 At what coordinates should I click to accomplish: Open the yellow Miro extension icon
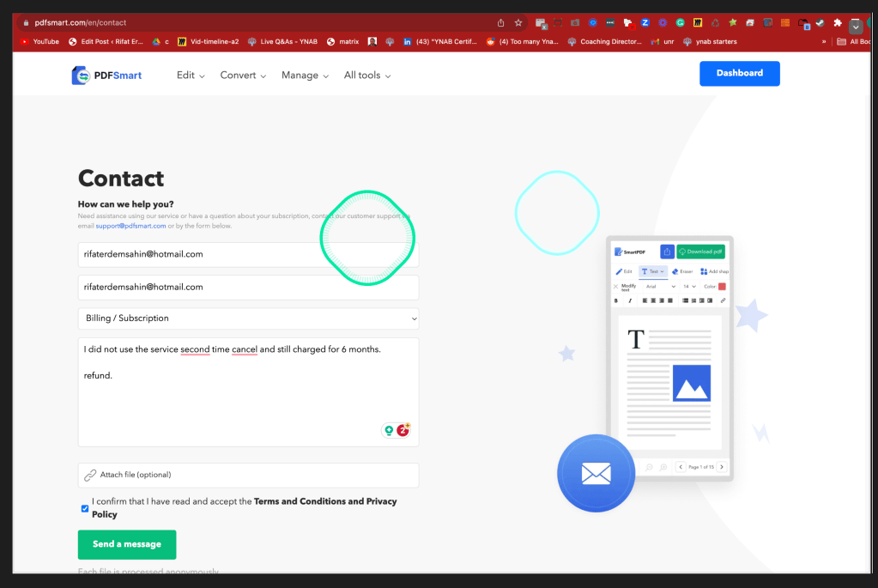coord(698,23)
